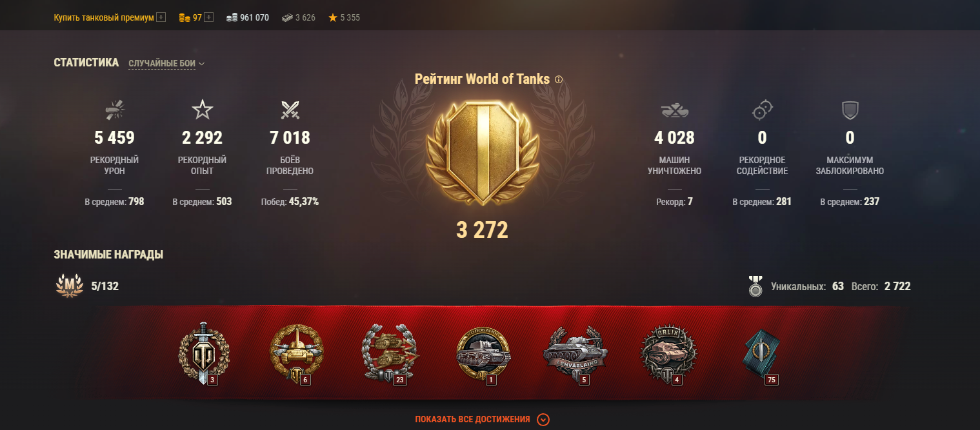
Task: Select the golden rating shield emblem
Action: tap(482, 153)
